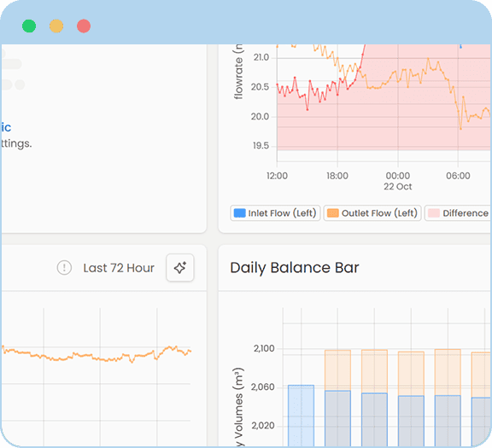Toggle the Difference legend item
The image size is (492, 448).
click(458, 213)
